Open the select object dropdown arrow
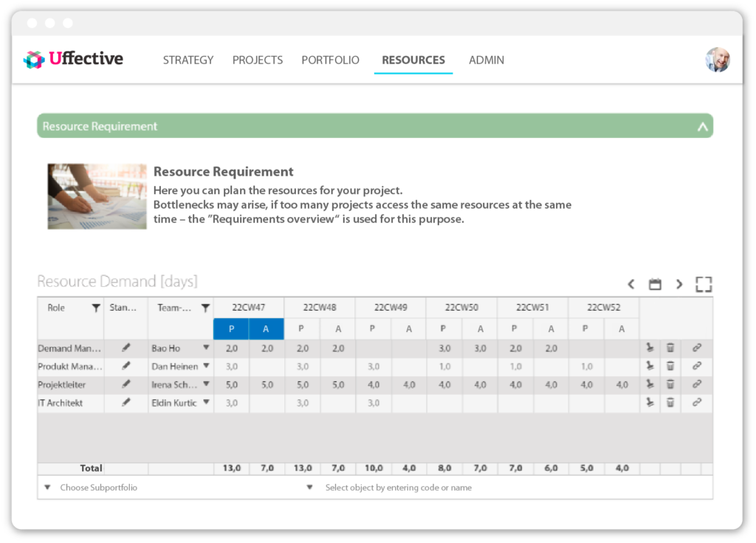 [x=309, y=488]
